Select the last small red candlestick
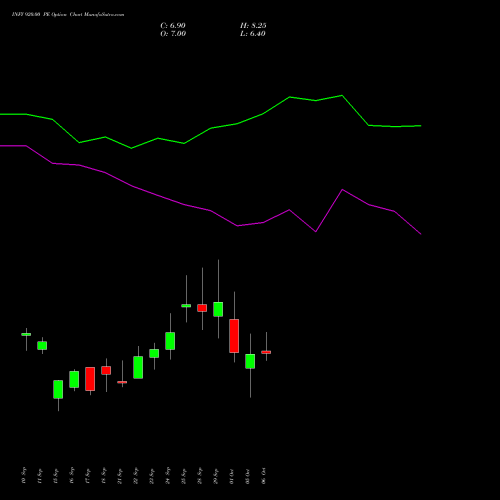 coord(266,352)
